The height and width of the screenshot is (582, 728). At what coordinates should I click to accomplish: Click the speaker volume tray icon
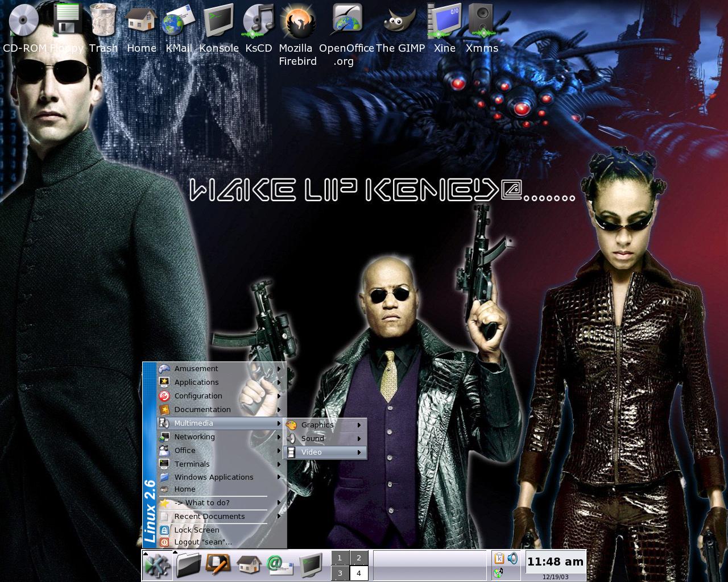[x=512, y=558]
